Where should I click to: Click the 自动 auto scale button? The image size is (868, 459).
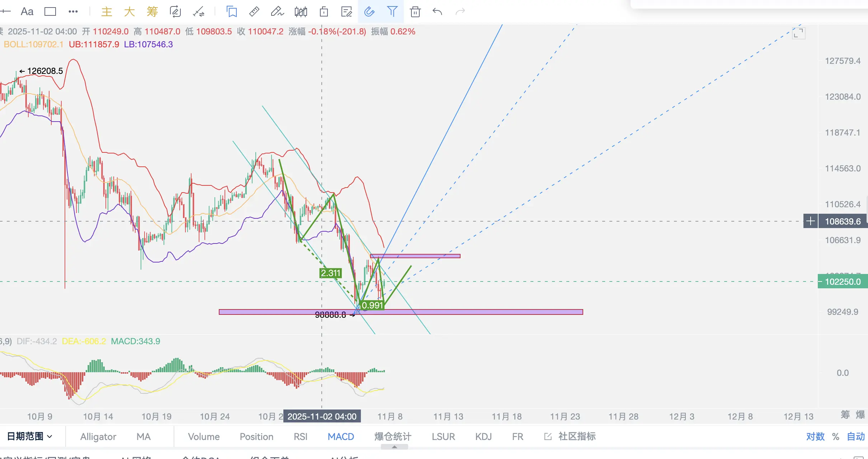(856, 436)
